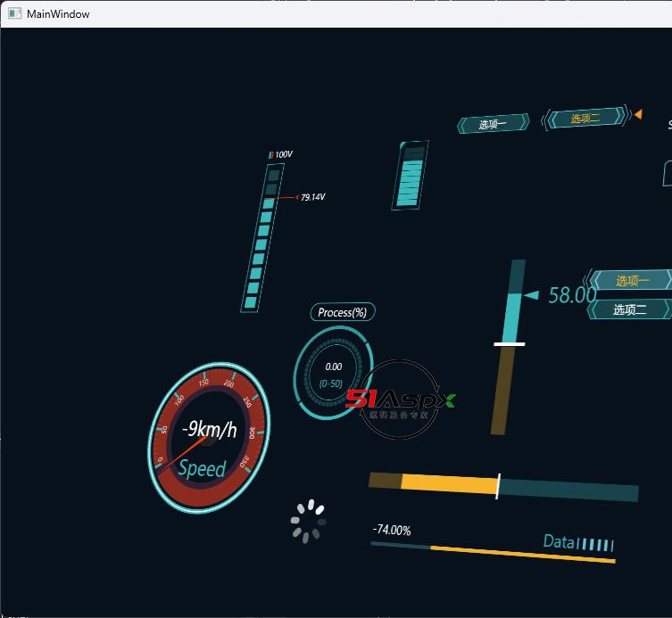The image size is (672, 618).
Task: Choose the white 选项二 on the right
Action: pyautogui.click(x=630, y=309)
